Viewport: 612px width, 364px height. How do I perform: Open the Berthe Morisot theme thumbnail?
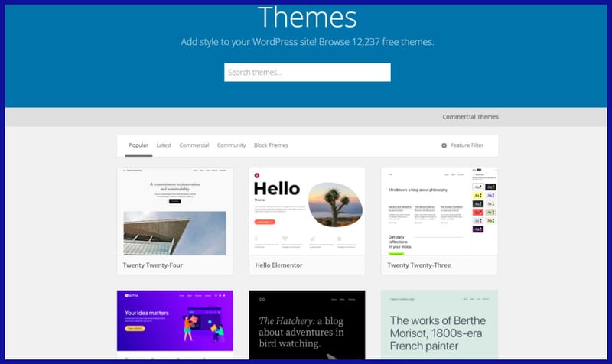coord(439,325)
